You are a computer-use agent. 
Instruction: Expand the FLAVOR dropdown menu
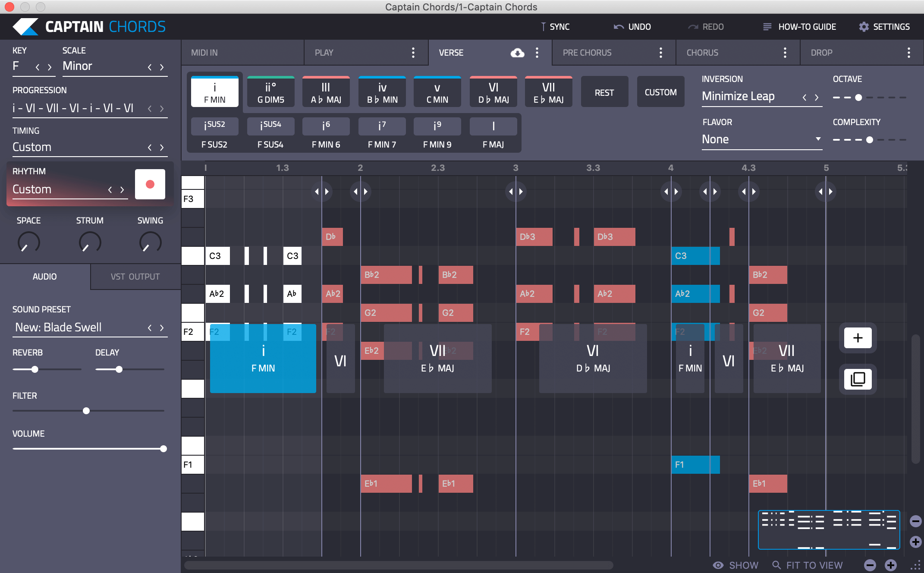(758, 139)
